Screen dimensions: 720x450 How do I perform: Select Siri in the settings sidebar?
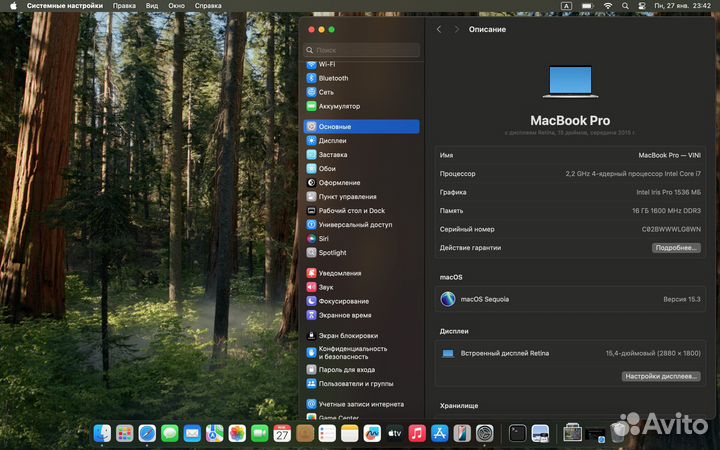pos(324,239)
